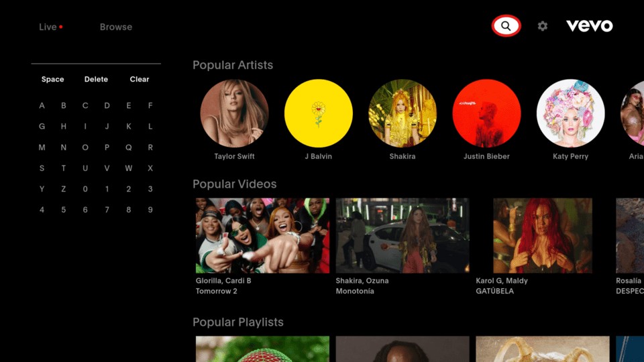Select letter Z on the keyboard

(63, 189)
